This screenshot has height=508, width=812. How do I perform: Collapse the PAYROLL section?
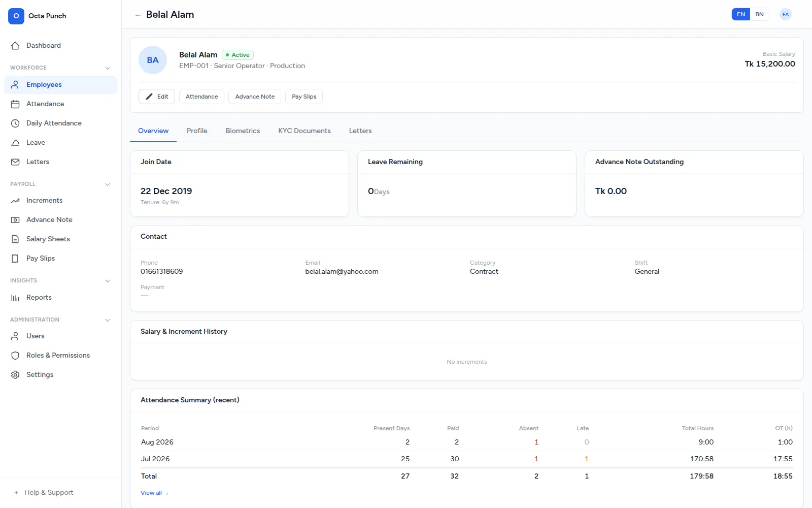(107, 184)
